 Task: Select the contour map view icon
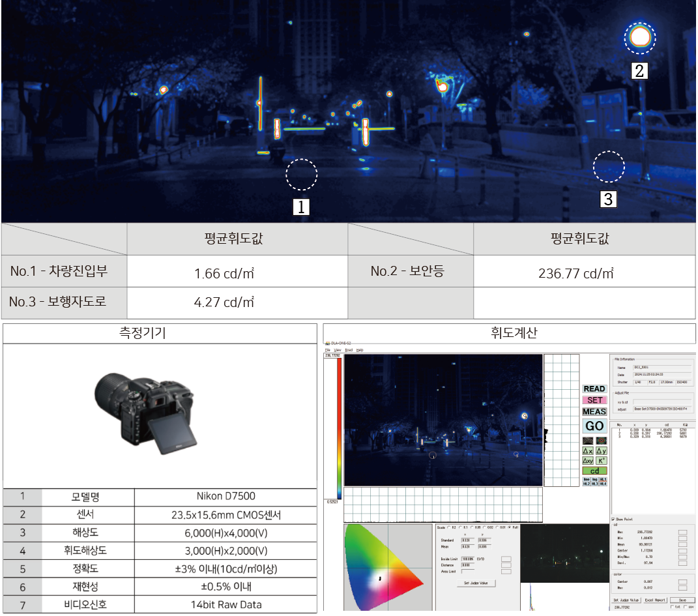(602, 441)
